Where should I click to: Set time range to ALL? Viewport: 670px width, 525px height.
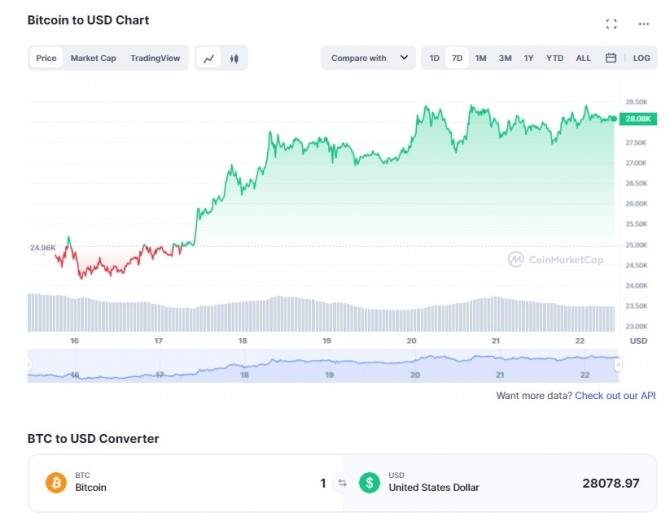583,58
